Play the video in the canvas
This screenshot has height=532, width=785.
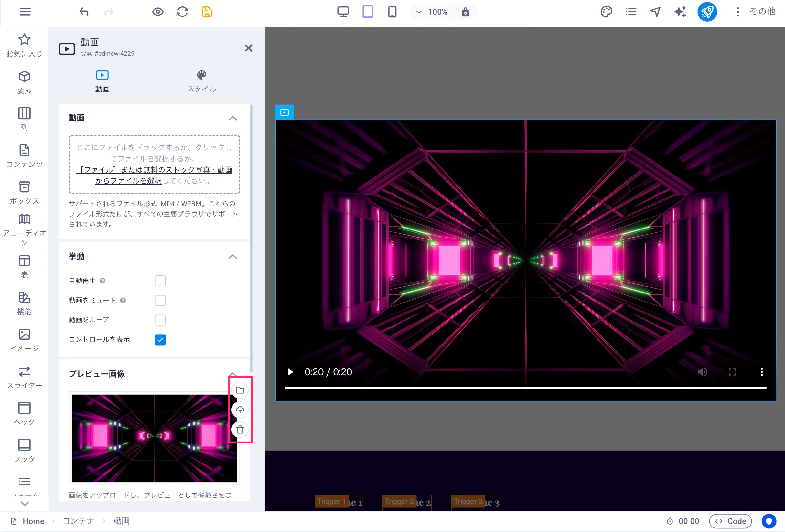[290, 372]
